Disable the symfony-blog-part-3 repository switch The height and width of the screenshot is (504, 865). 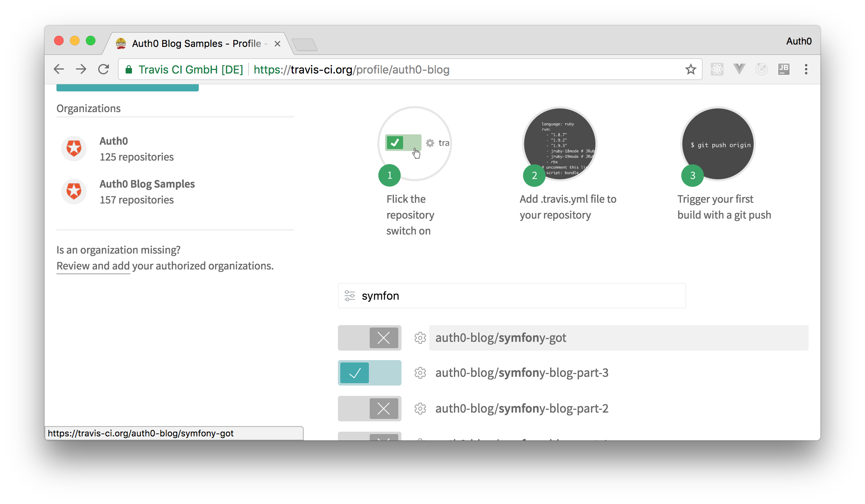tap(370, 373)
